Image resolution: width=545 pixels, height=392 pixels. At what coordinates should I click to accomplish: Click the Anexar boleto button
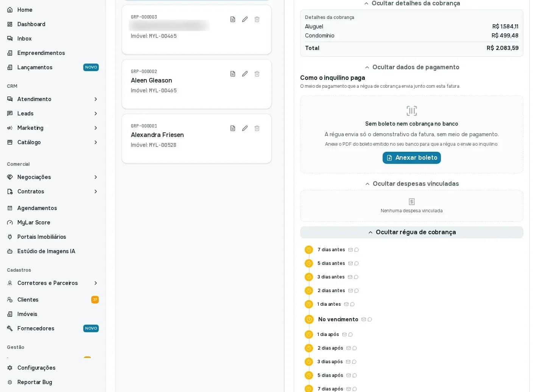[412, 158]
